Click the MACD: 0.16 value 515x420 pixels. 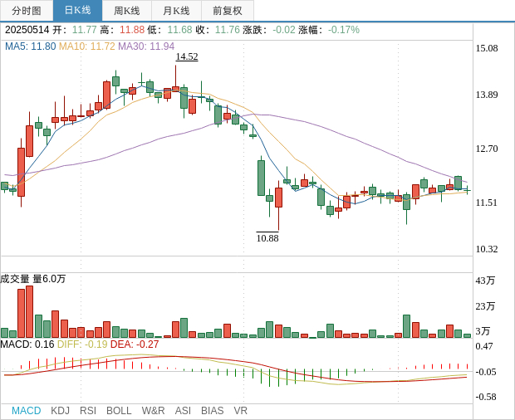27,344
